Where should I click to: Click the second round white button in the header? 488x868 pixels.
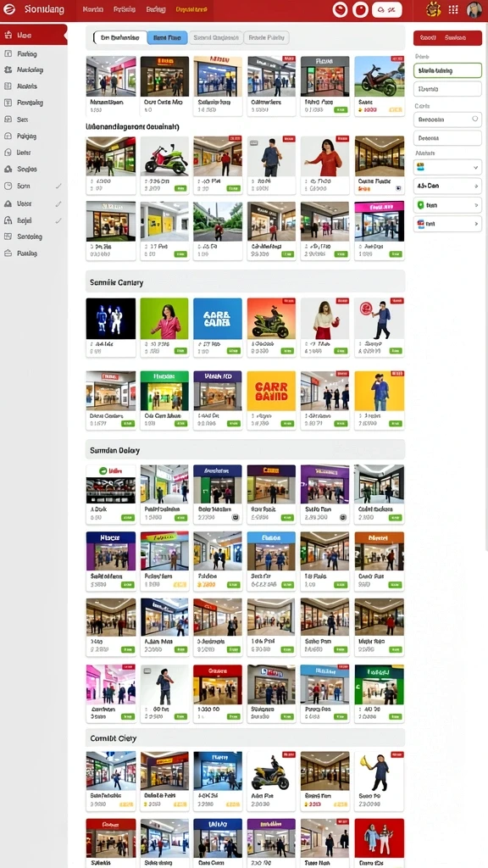coord(360,9)
